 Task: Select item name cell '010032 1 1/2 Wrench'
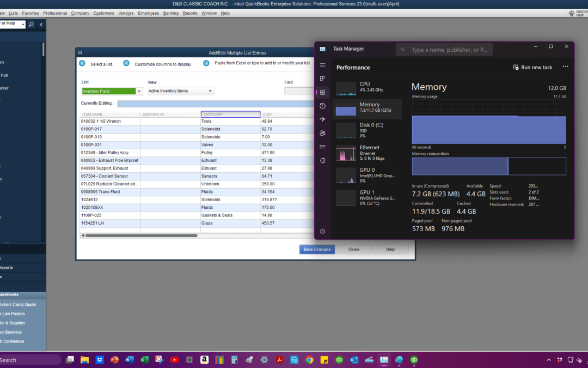pyautogui.click(x=110, y=121)
